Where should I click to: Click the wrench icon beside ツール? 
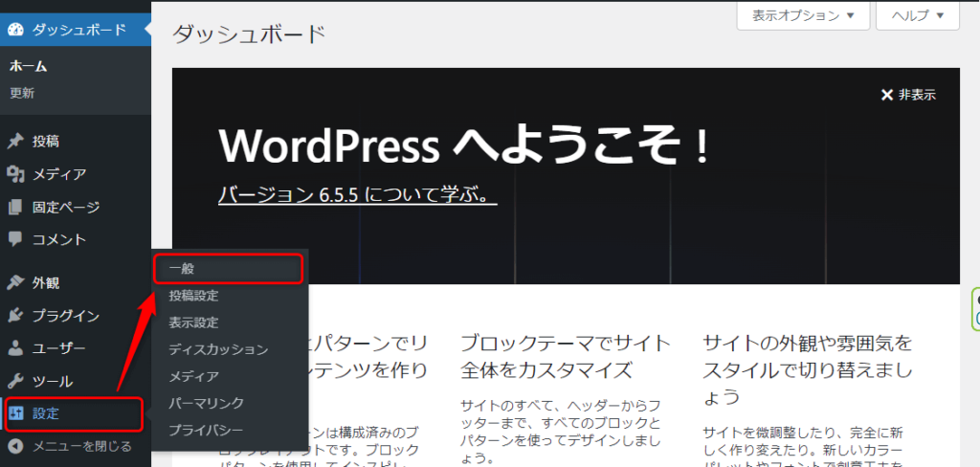point(15,381)
